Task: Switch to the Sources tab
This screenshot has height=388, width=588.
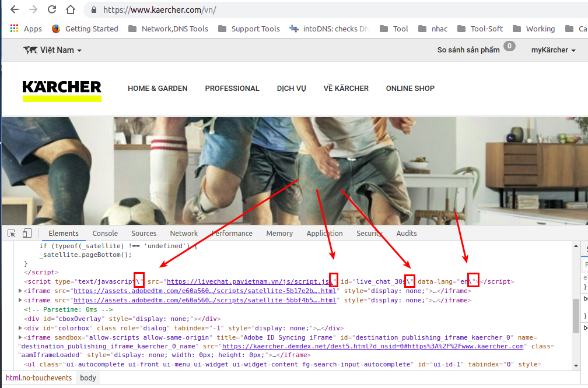Action: click(x=143, y=233)
